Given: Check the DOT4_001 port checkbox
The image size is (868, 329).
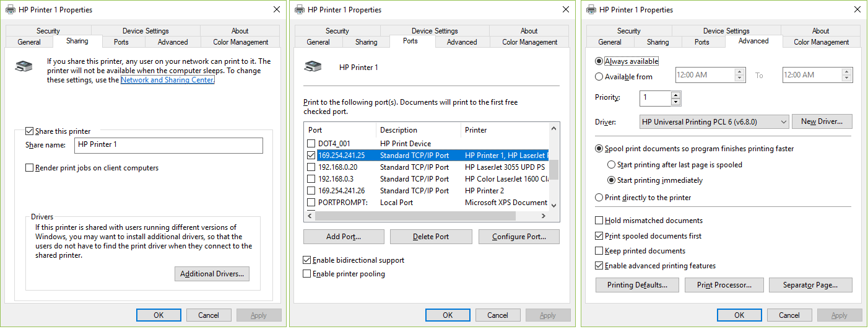Looking at the screenshot, I should (311, 143).
